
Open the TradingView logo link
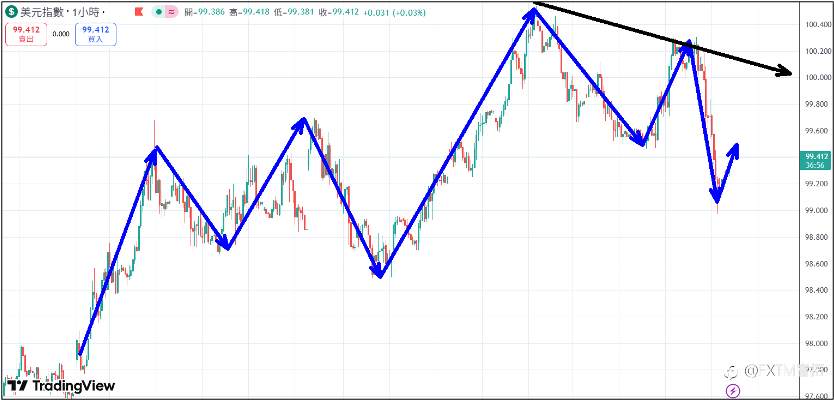click(59, 386)
